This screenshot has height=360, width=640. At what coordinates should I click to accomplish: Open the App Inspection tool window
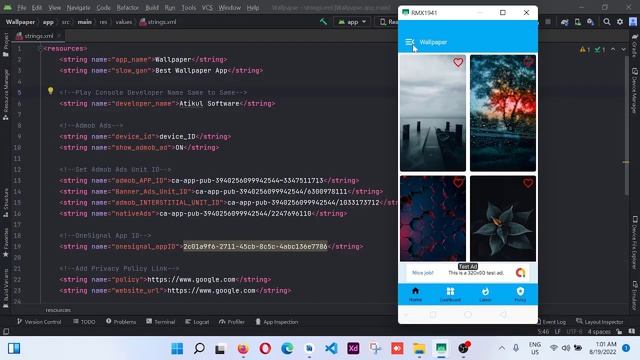[x=276, y=322]
